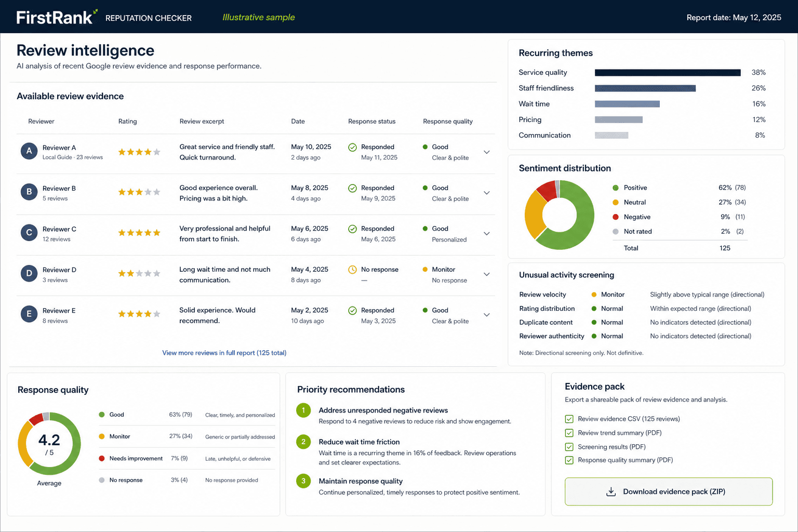798x532 pixels.
Task: Click the sentiment distribution donut chart
Action: click(x=560, y=215)
